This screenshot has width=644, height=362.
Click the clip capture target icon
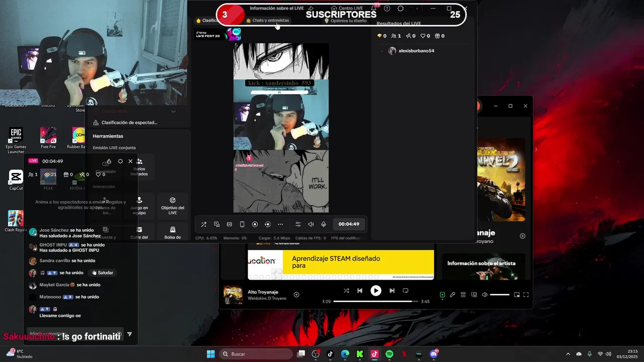pyautogui.click(x=268, y=224)
